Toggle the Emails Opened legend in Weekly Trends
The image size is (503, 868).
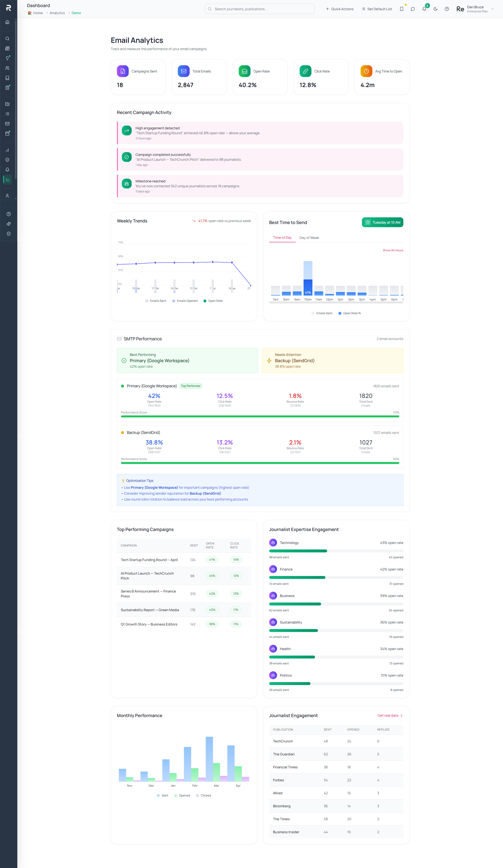(185, 301)
